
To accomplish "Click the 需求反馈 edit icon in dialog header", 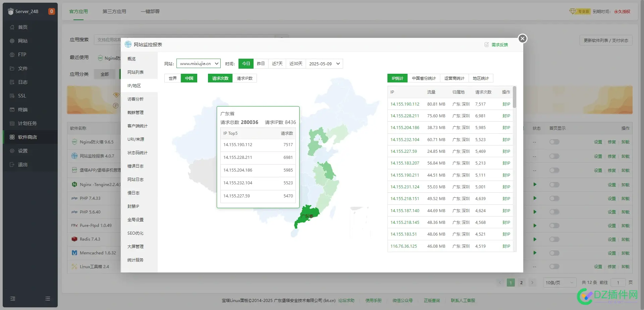I will [487, 45].
